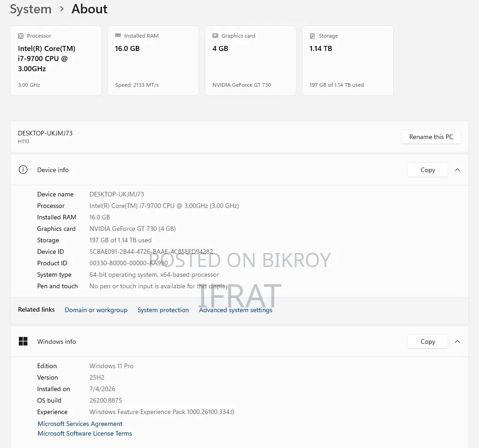Click DESKTOP-UKJMJ73 name above H110

(45, 133)
